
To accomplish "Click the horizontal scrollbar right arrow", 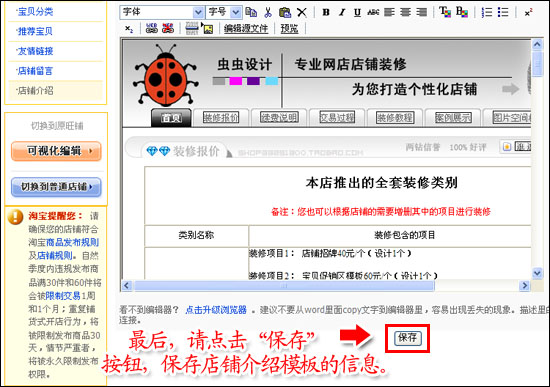I will pos(524,286).
